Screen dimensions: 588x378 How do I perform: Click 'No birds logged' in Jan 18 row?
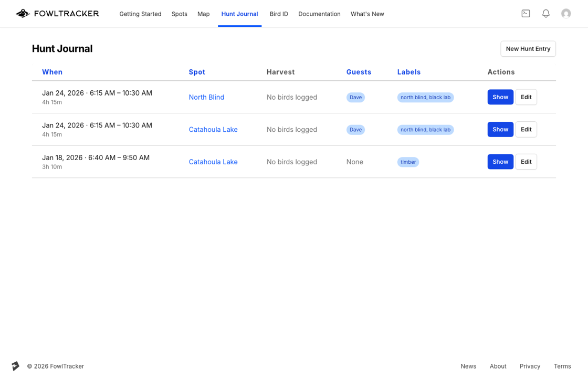tap(292, 162)
